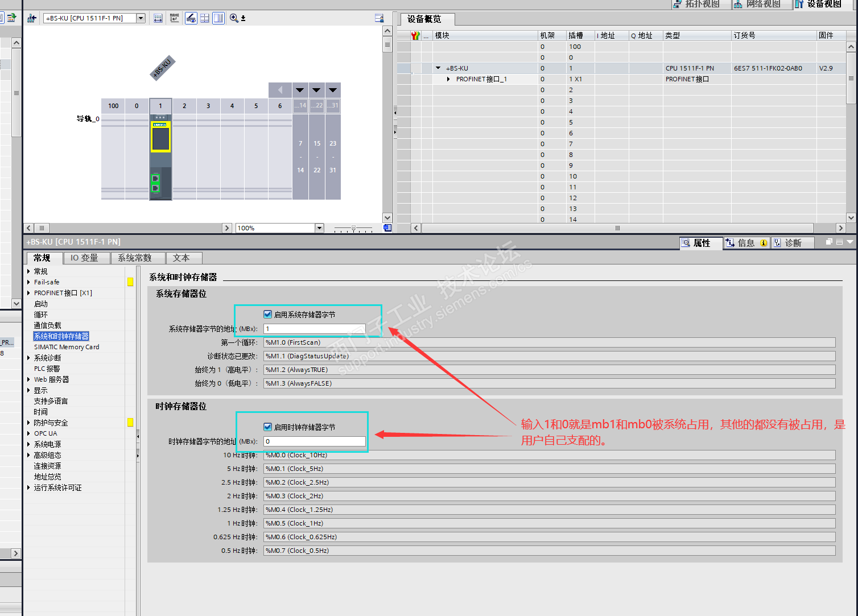Click the 时钟存储器字节的地址 input field
The height and width of the screenshot is (616, 858).
pos(315,441)
